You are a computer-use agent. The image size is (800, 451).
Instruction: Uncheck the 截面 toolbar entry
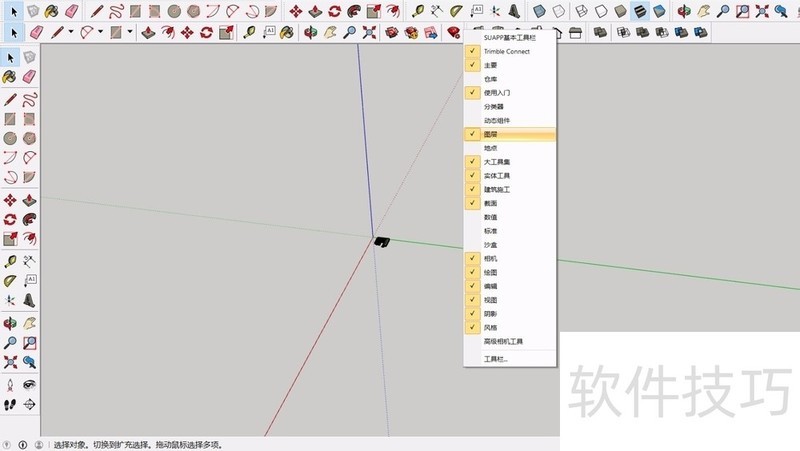(509, 203)
